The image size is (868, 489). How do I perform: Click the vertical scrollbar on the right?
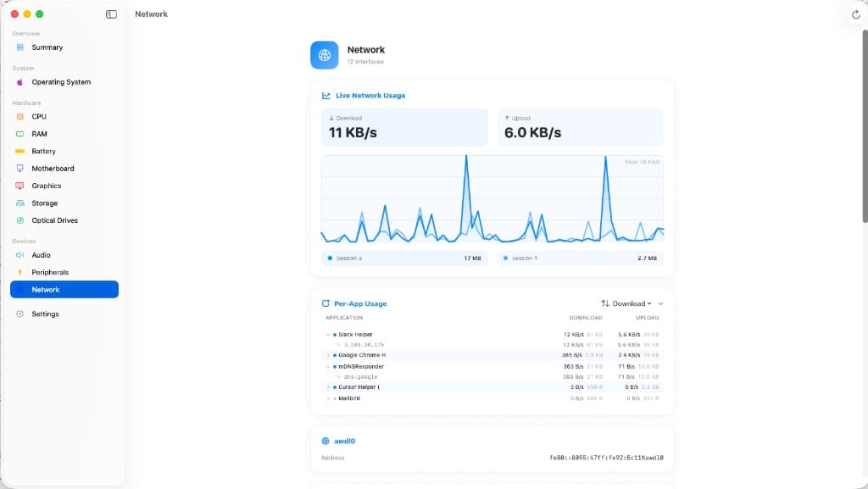(865, 126)
